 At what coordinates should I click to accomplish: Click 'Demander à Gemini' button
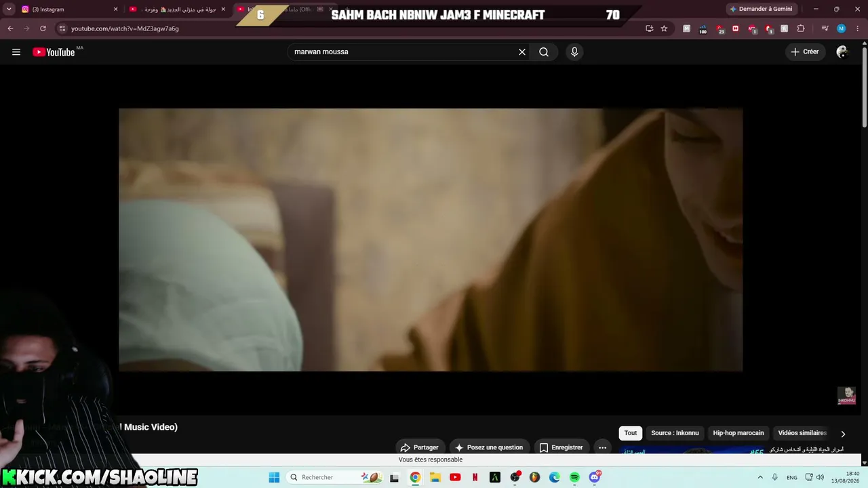(762, 9)
